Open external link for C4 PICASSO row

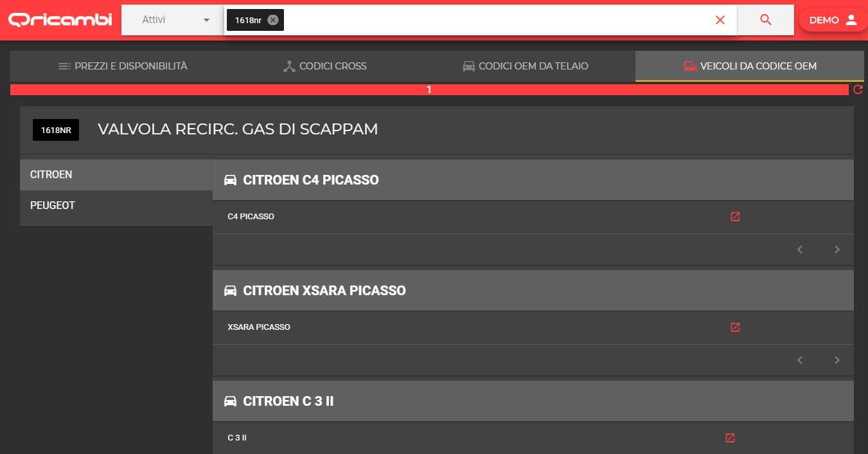(736, 217)
